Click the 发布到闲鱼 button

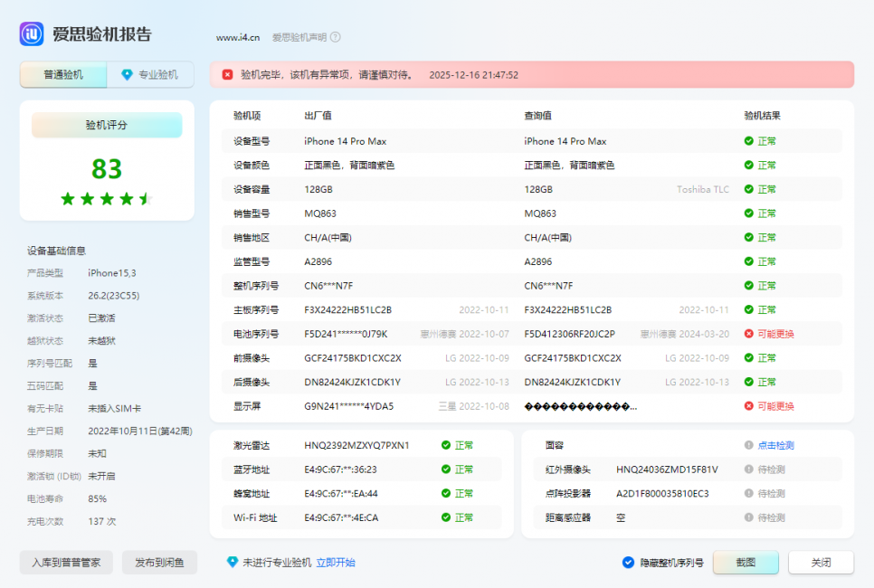point(158,563)
